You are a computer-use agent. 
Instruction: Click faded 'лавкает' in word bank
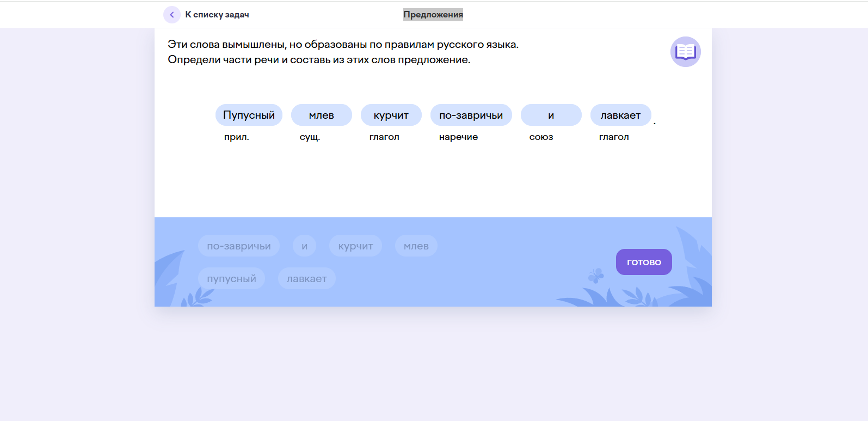coord(306,278)
